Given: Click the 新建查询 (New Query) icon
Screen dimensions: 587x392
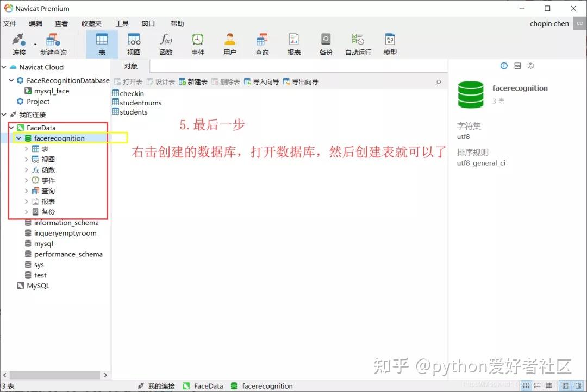Looking at the screenshot, I should pos(53,43).
